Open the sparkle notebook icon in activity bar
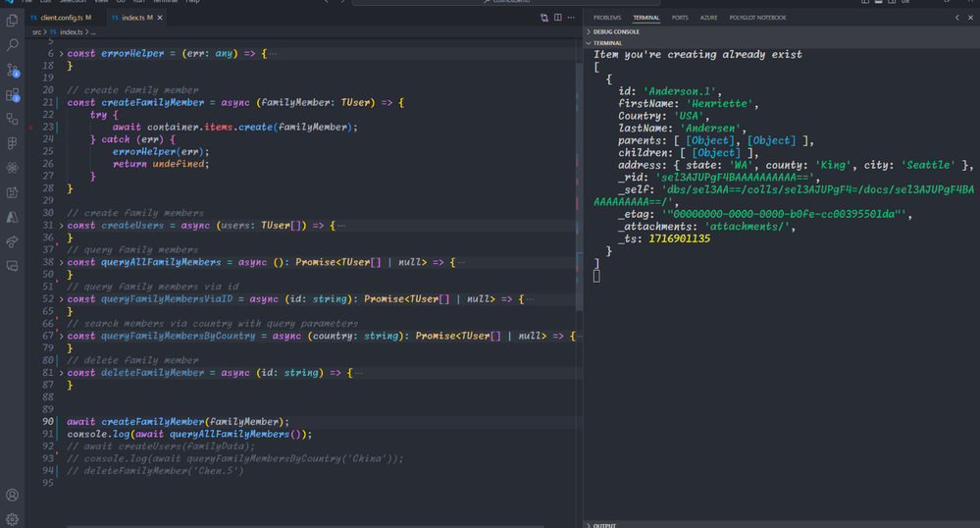This screenshot has width=980, height=528. [x=12, y=192]
